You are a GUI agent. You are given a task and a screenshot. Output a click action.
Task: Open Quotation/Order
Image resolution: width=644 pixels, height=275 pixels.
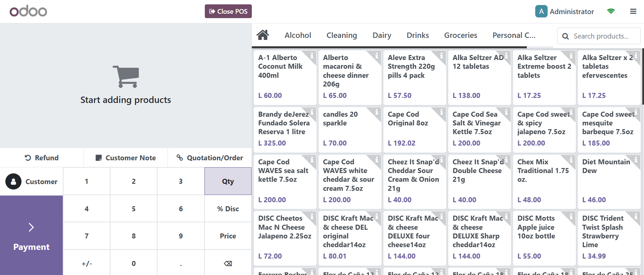[x=210, y=158]
